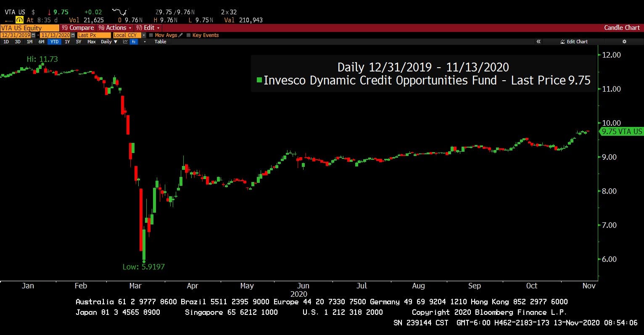
Task: Click the VTA US ticker text in header
Action: pos(15,12)
